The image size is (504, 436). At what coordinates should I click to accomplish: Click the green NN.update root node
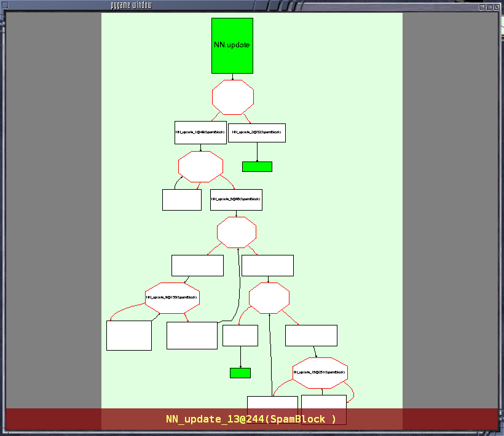[x=232, y=45]
